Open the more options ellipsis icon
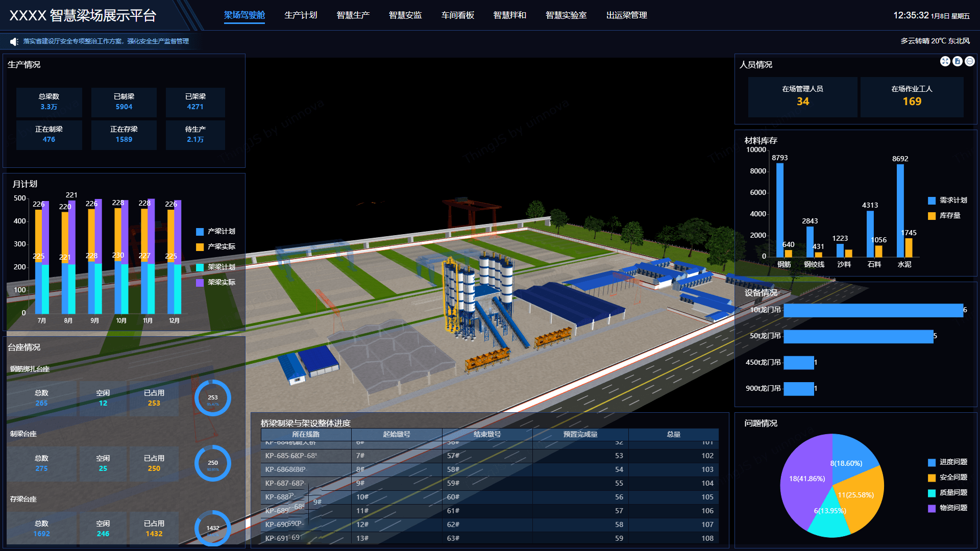The width and height of the screenshot is (980, 551). (x=970, y=61)
